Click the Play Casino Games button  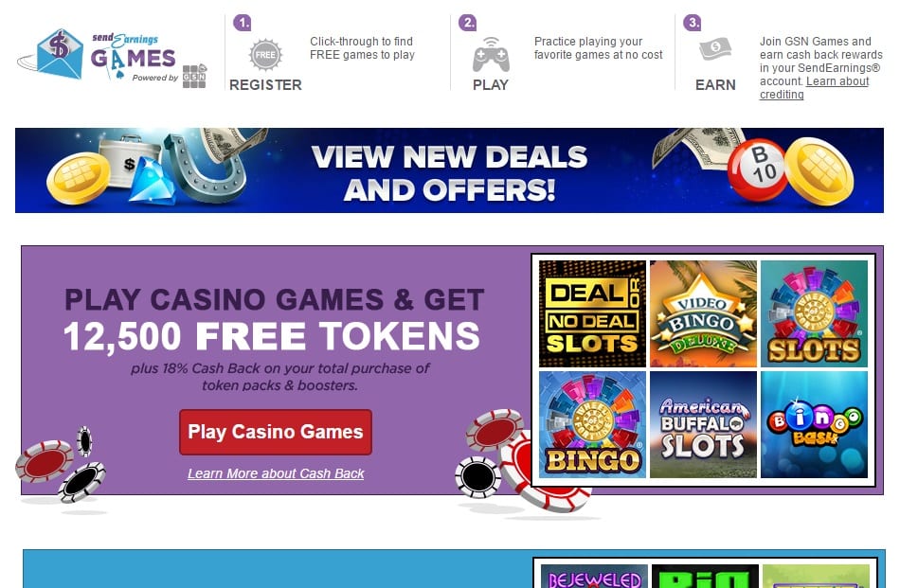pos(276,432)
